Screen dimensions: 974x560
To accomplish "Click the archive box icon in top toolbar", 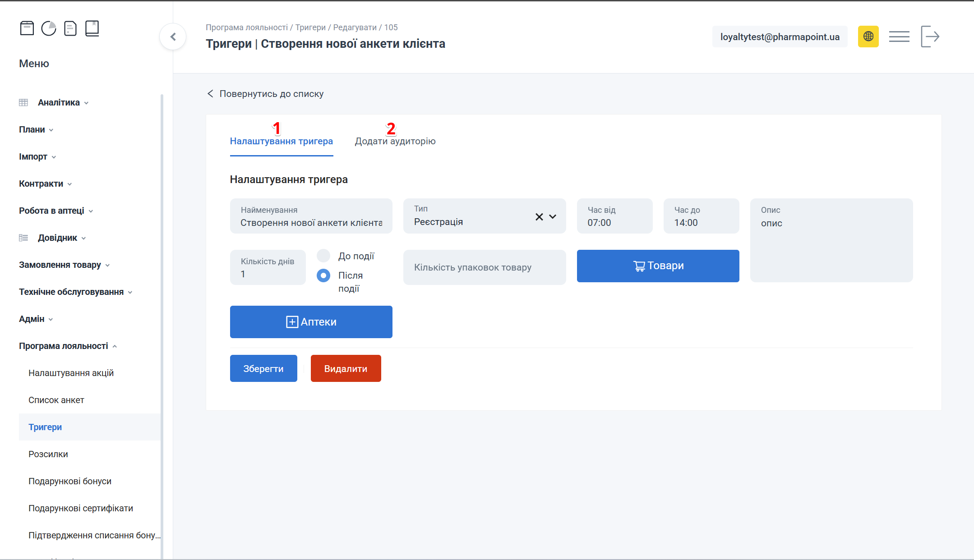I will tap(27, 28).
